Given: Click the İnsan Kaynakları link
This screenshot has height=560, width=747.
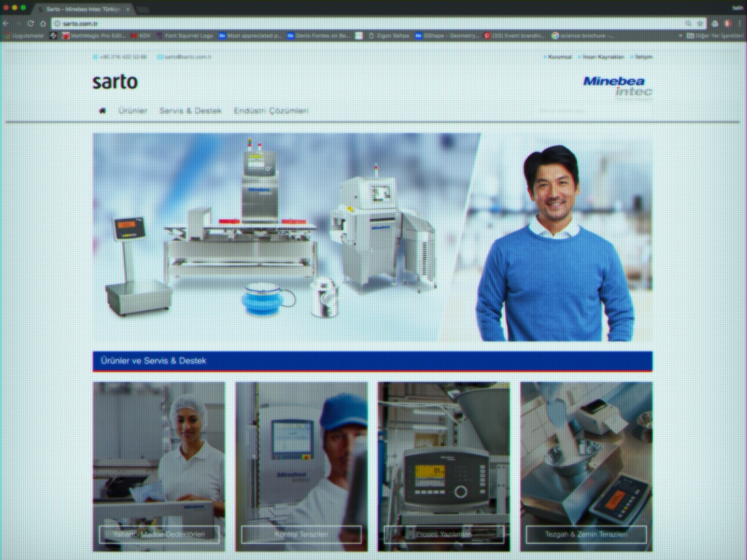Looking at the screenshot, I should [603, 57].
